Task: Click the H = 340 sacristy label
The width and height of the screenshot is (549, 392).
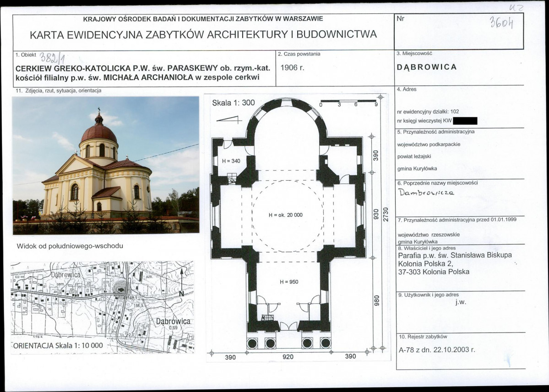Action: pos(231,161)
